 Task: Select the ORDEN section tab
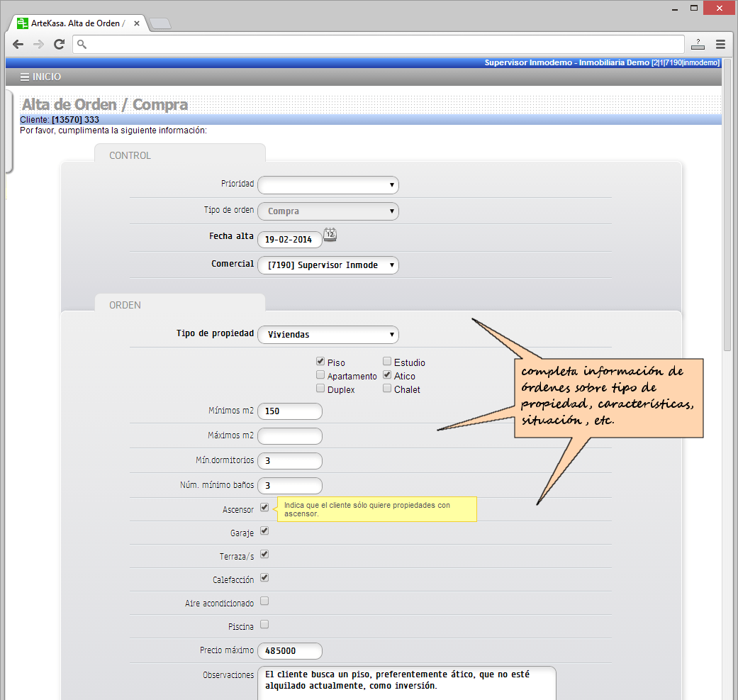[x=125, y=305]
